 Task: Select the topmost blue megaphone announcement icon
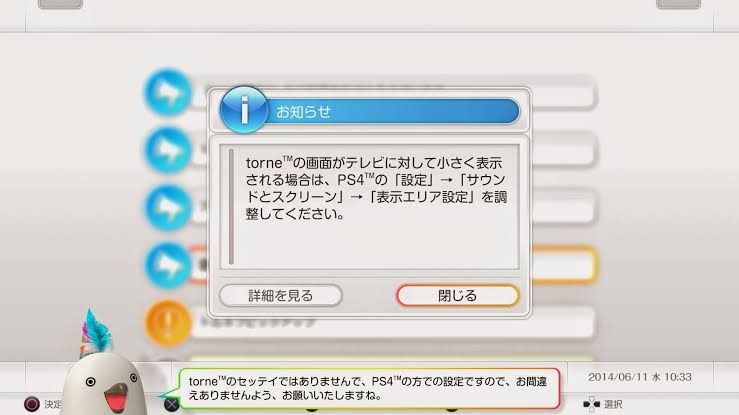point(168,92)
